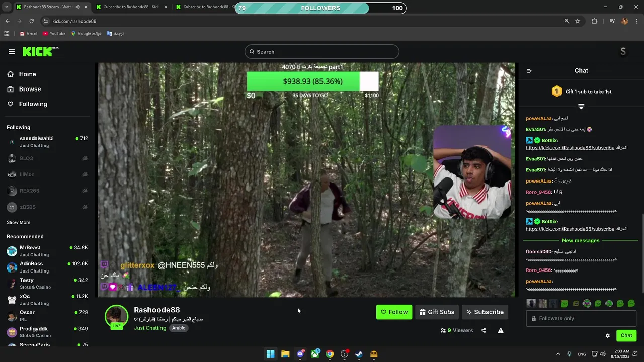Open Oscar recommended channel
This screenshot has height=362, width=644.
point(47,316)
